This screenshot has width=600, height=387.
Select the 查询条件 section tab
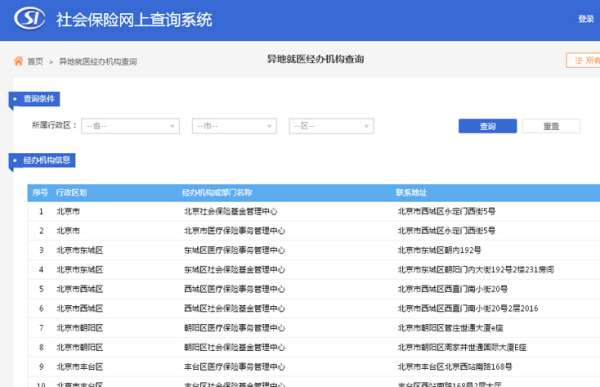click(x=34, y=99)
